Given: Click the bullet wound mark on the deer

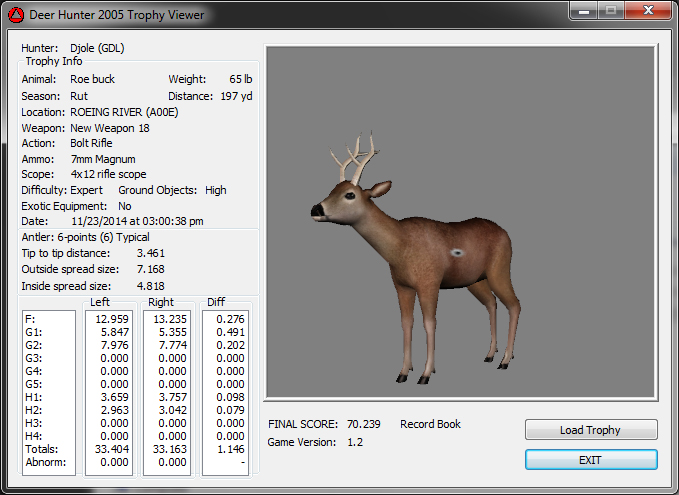Looking at the screenshot, I should (x=457, y=254).
